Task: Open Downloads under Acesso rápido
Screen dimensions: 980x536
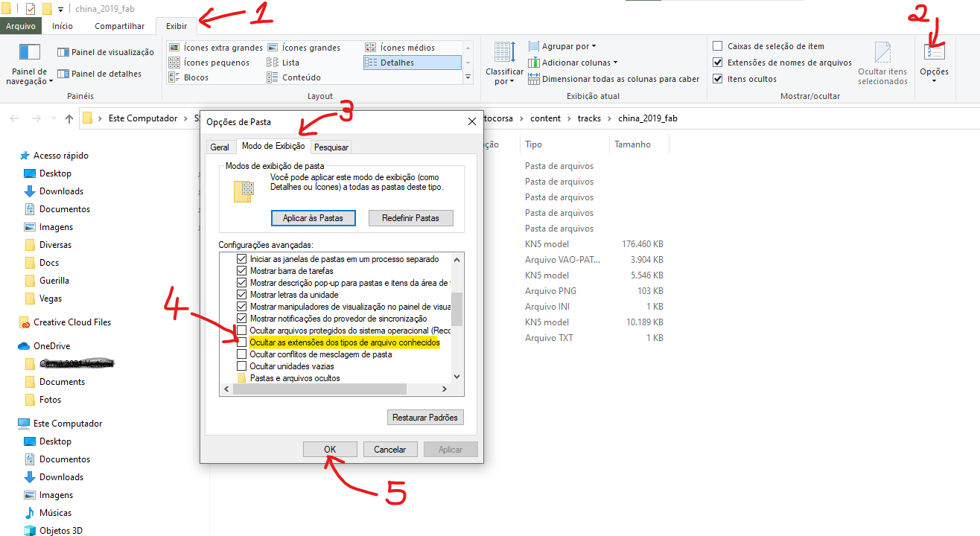Action: click(54, 191)
